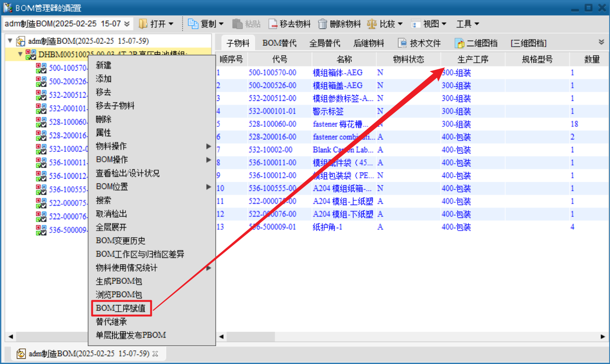This screenshot has height=364, width=610.
Task: Show hidden tabs via the overflow chevron
Action: tap(602, 42)
